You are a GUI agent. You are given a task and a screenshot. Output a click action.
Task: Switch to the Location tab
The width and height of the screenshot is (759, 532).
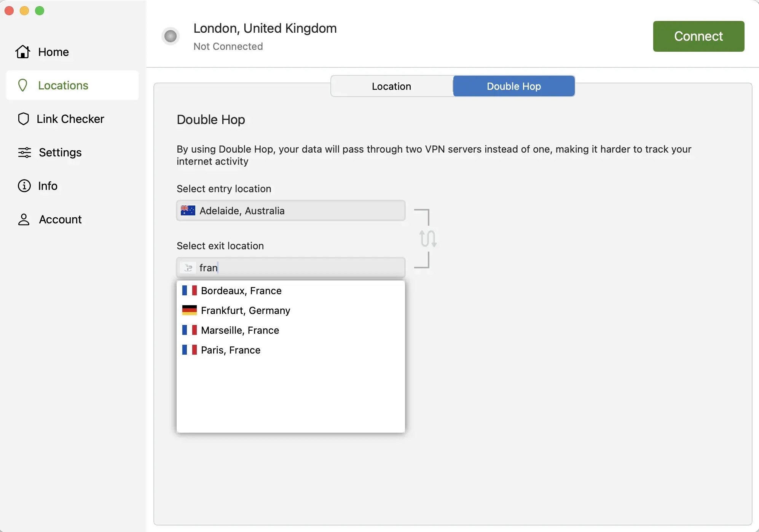coord(392,86)
